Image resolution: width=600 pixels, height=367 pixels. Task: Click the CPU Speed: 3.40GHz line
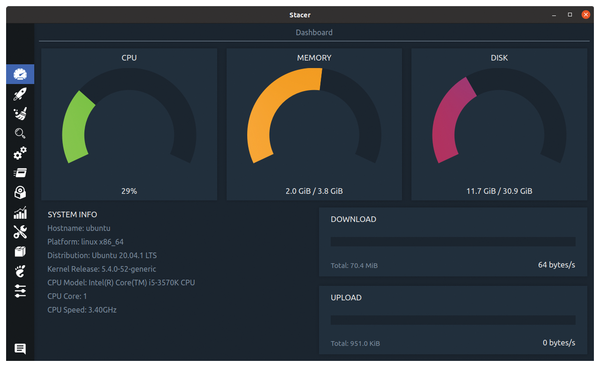(x=82, y=310)
